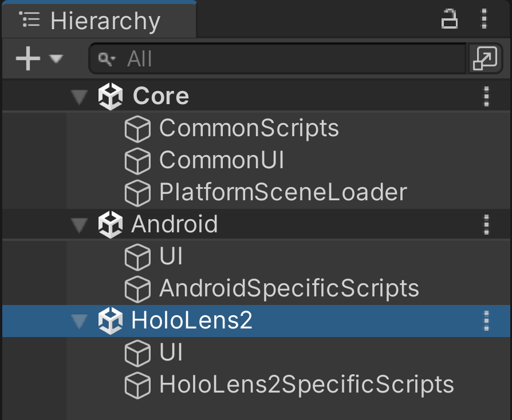
Task: Open the create dropdown arrow beside plus
Action: point(56,59)
